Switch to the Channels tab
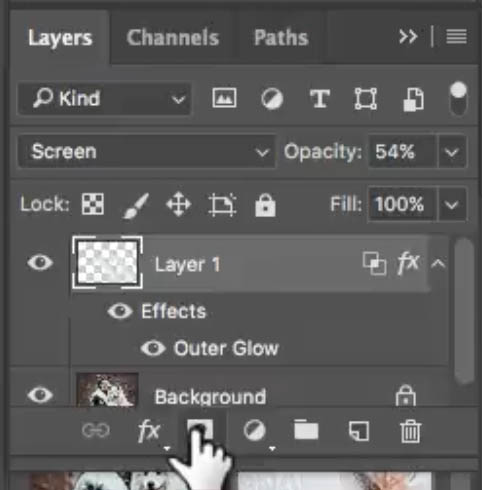 173,37
